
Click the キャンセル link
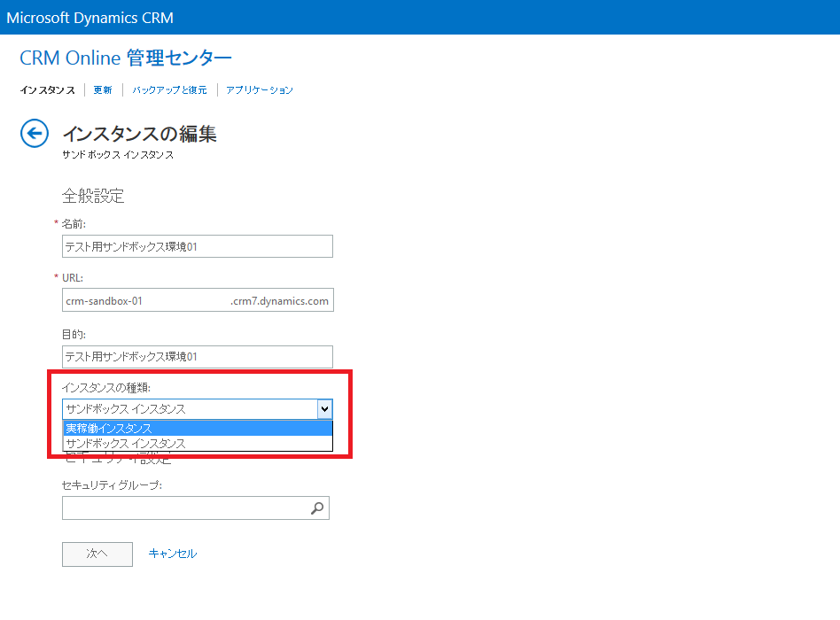coord(173,554)
